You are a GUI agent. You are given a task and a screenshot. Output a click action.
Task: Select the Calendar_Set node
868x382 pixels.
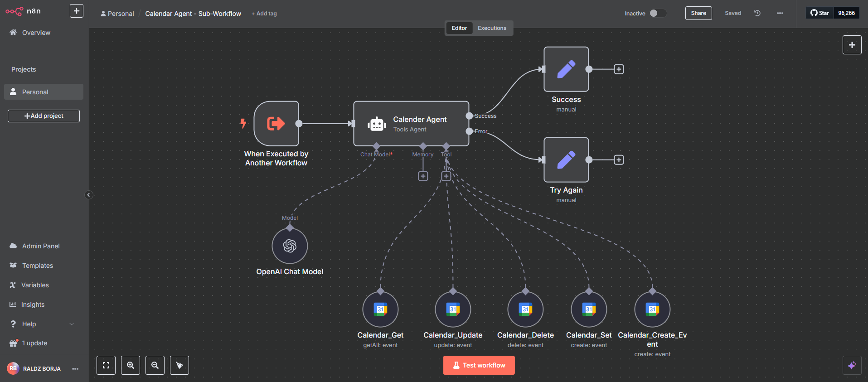(589, 309)
